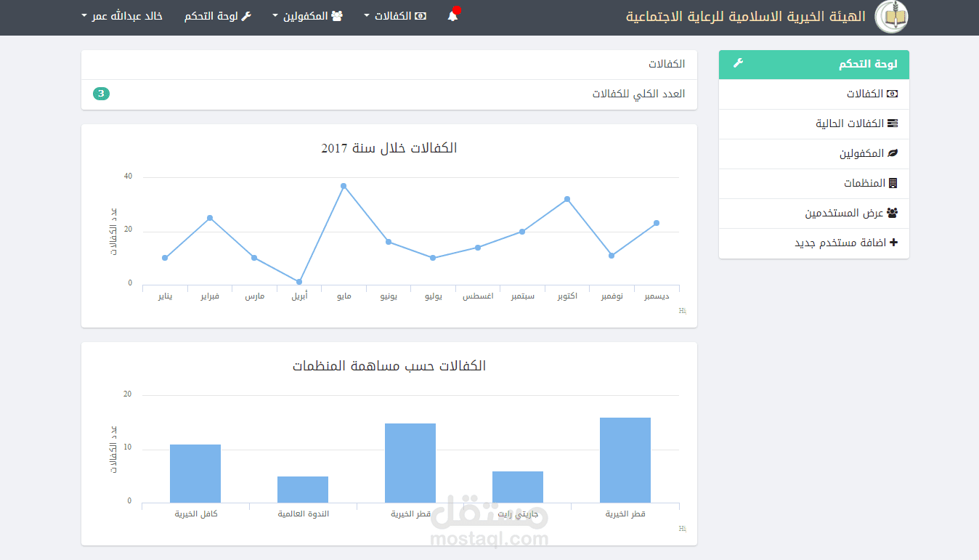Click the title الكفالات حسب مساهمة المنظمات
The width and height of the screenshot is (979, 560).
tap(389, 366)
